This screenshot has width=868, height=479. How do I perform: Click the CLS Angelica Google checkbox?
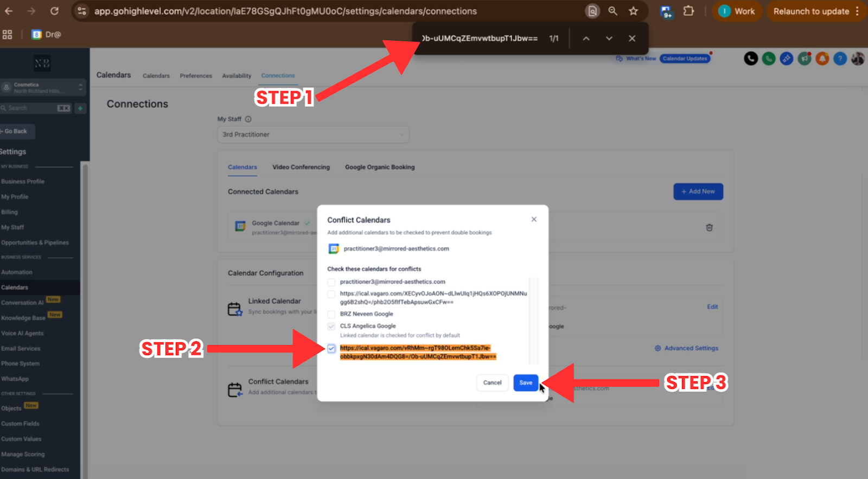coord(331,326)
